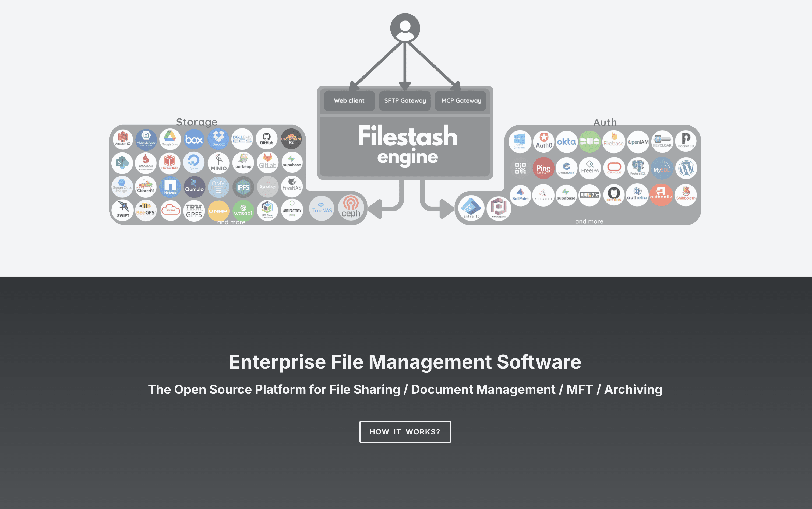Select the authelia icon
The image size is (812, 509).
(637, 195)
